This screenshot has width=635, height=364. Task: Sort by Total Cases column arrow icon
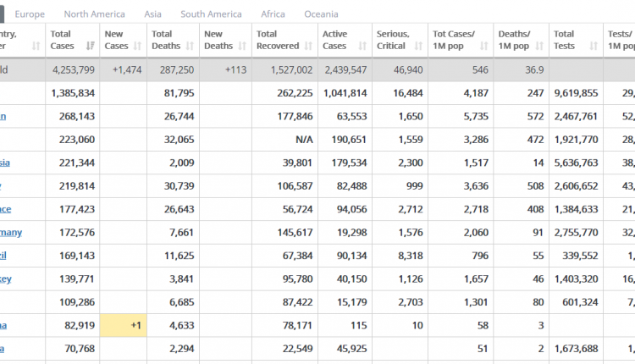(x=91, y=47)
